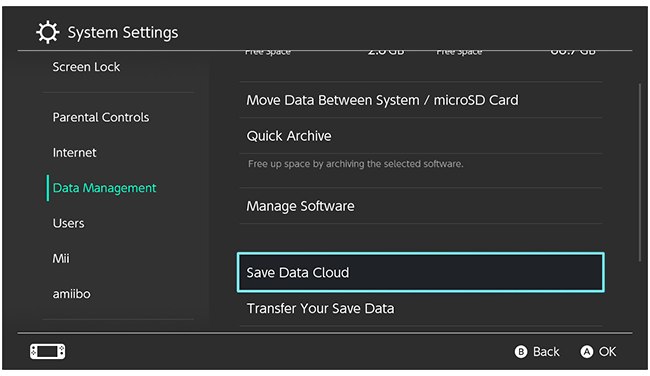Open Screen Lock settings
This screenshot has width=650, height=376.
coord(86,67)
